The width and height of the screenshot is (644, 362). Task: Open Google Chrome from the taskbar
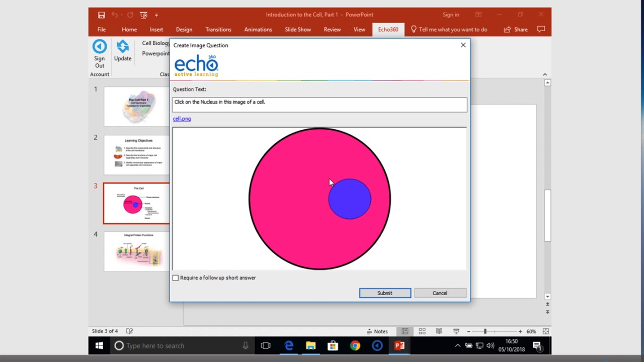[x=355, y=345]
